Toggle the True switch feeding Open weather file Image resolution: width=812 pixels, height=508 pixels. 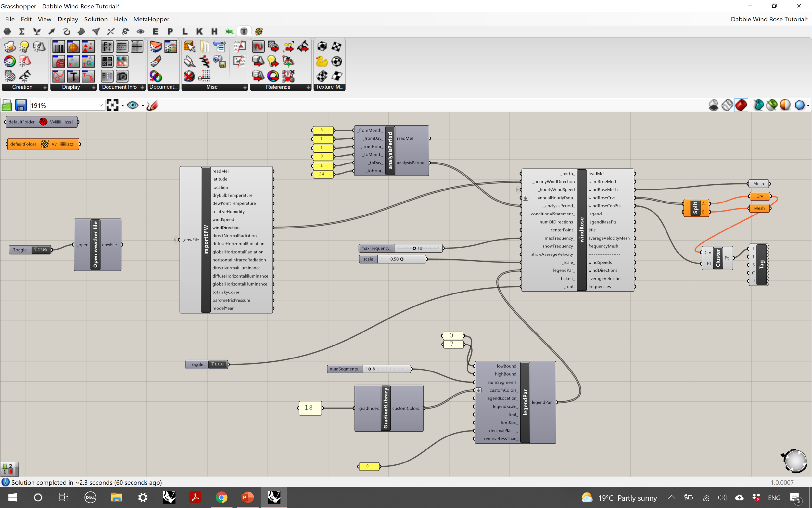41,249
